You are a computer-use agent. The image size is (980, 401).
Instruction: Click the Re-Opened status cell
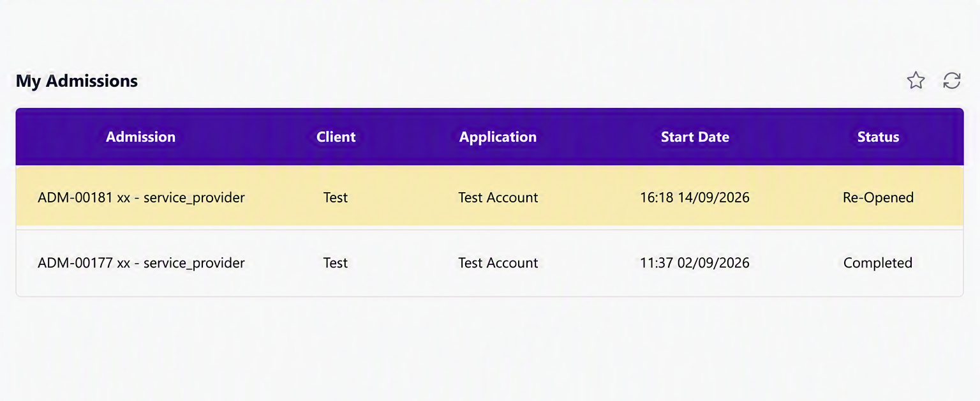pos(878,197)
